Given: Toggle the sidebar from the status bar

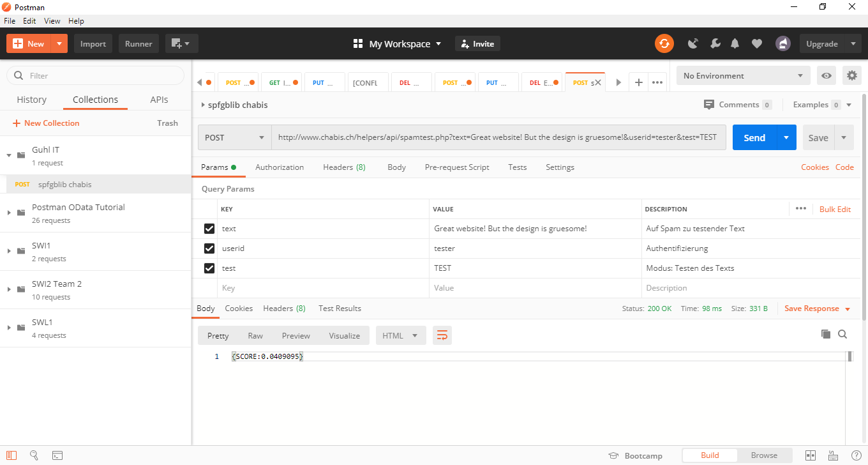Looking at the screenshot, I should click(x=11, y=455).
